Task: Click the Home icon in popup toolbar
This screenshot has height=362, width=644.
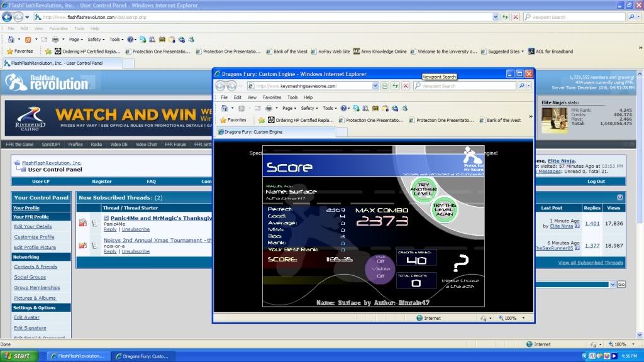Action: pos(224,108)
